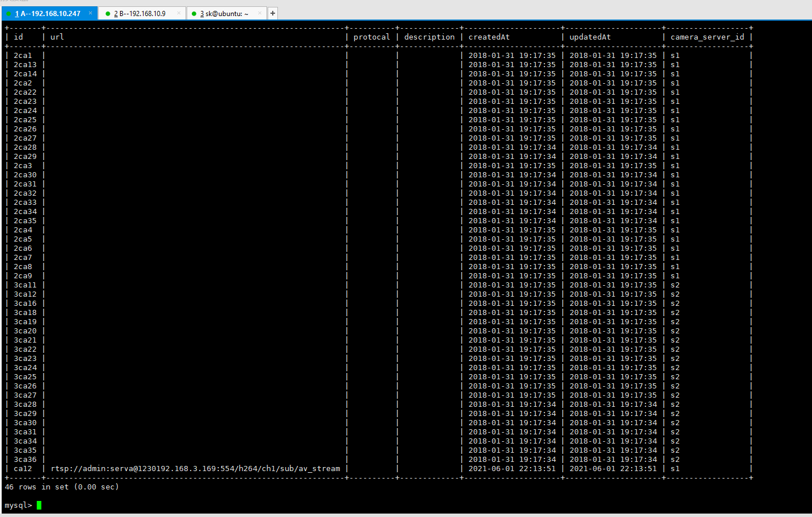Close the sk@ubuntu tab
Image resolution: width=812 pixels, height=517 pixels.
click(260, 13)
